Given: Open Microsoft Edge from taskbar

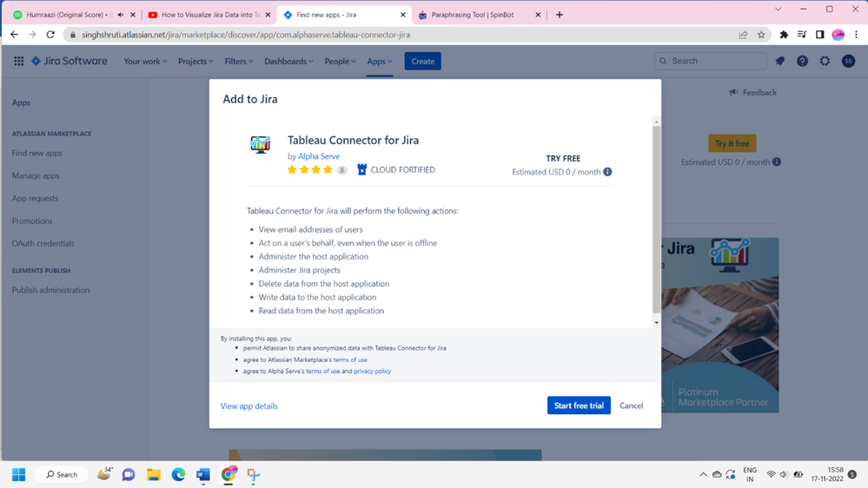Looking at the screenshot, I should (x=178, y=475).
